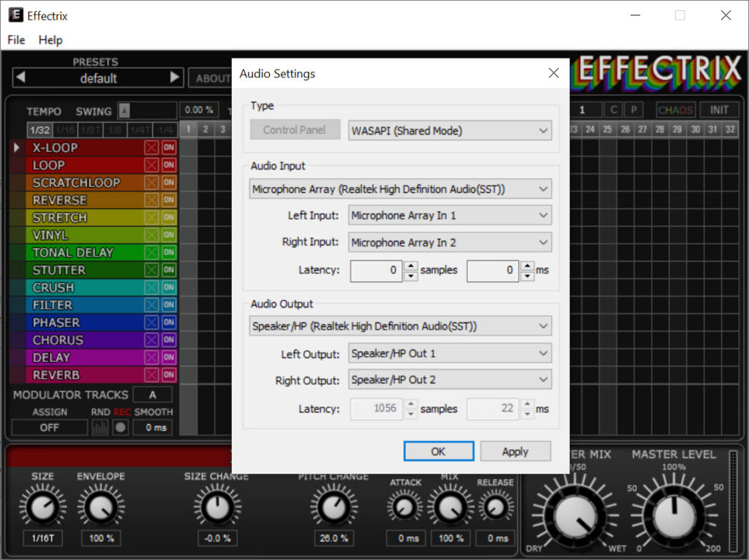This screenshot has height=560, width=749.
Task: Go to next preset with right arrow
Action: coord(175,77)
